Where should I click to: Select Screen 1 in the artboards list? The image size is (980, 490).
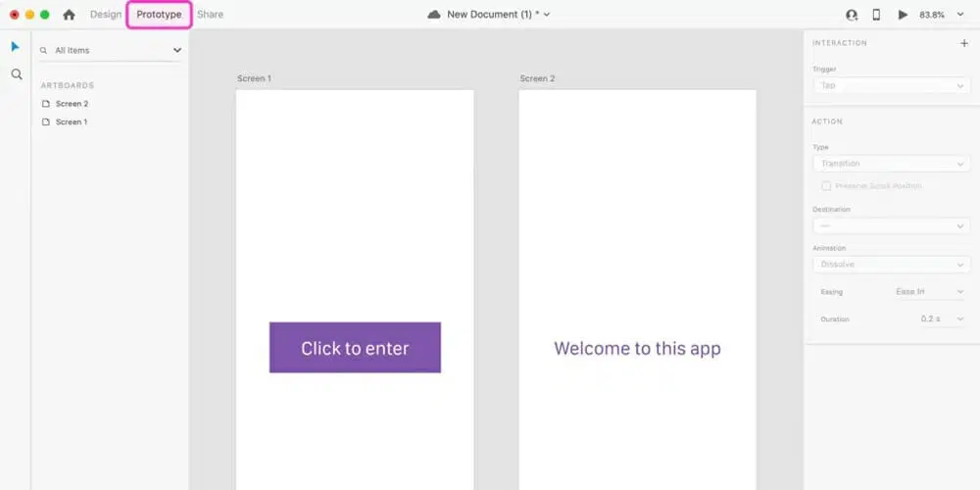point(72,122)
